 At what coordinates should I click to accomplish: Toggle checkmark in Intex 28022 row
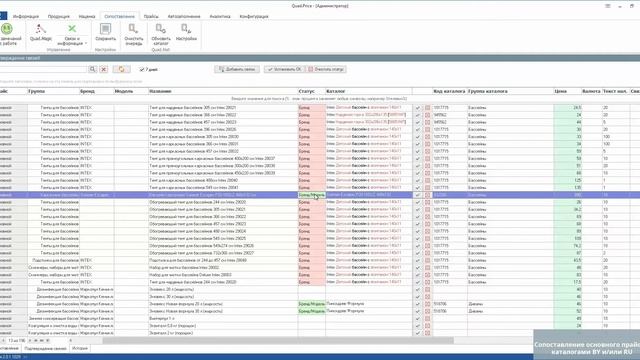(418, 115)
